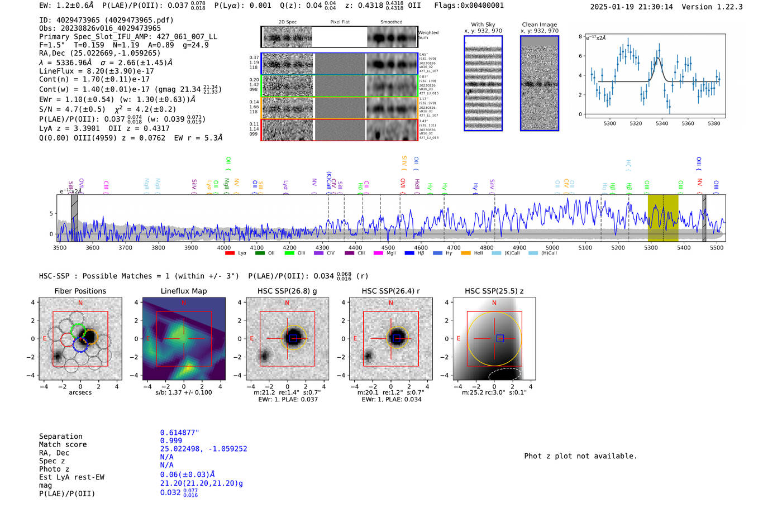Open the Lineflux Map image
This screenshot has width=782, height=532.
[184, 339]
